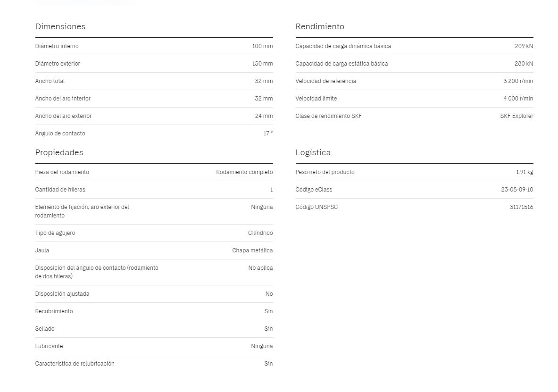Select the 1.91 kg net weight value
Viewport: 558px width, 392px height.
pyautogui.click(x=524, y=172)
